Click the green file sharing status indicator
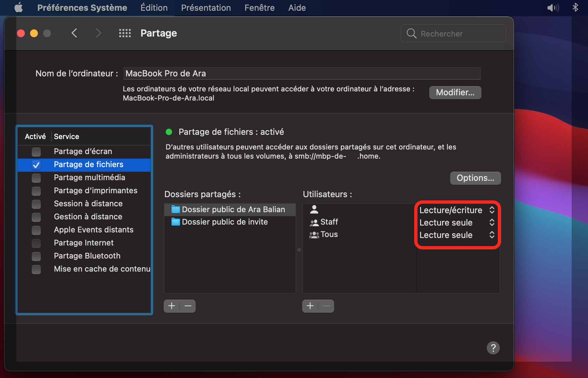The image size is (588, 378). pos(169,132)
